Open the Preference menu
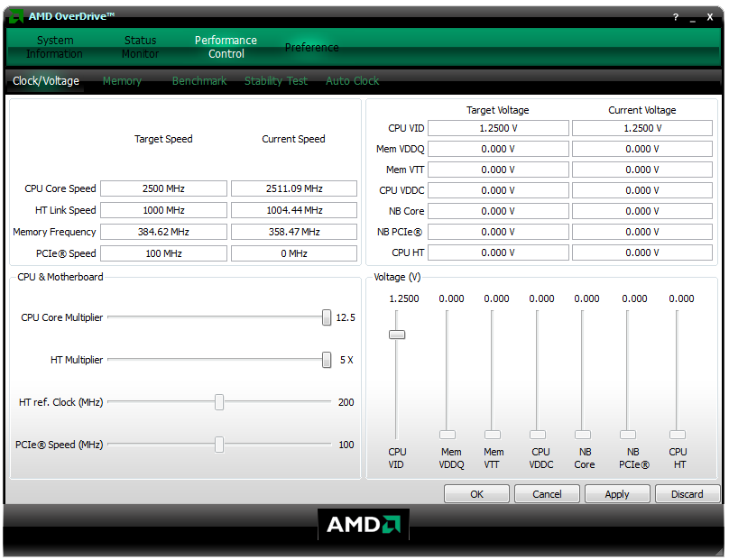 311,48
